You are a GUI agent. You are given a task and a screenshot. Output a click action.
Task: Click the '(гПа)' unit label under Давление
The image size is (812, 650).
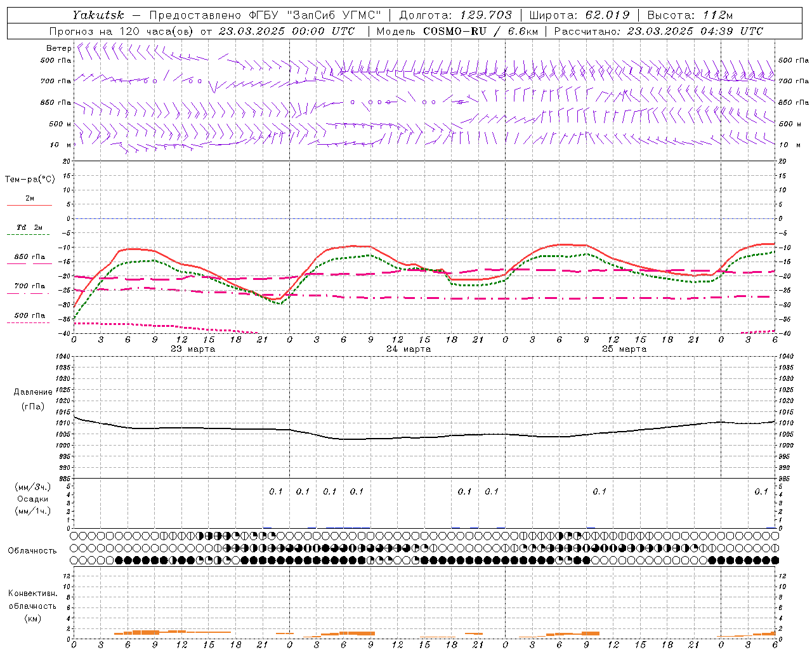pos(33,407)
